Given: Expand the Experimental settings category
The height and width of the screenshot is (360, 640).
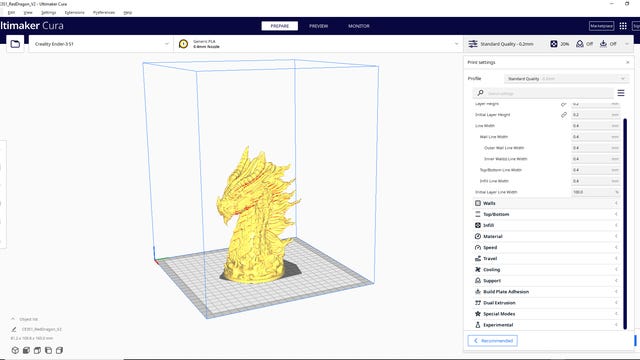Looking at the screenshot, I should pos(547,325).
